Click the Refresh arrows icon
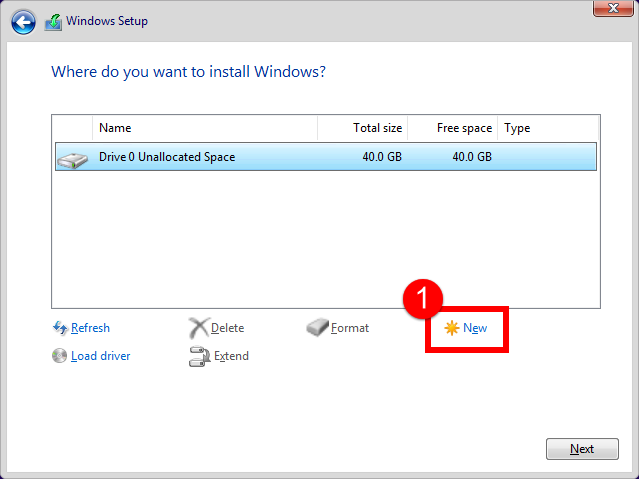The width and height of the screenshot is (639, 479). click(x=60, y=328)
